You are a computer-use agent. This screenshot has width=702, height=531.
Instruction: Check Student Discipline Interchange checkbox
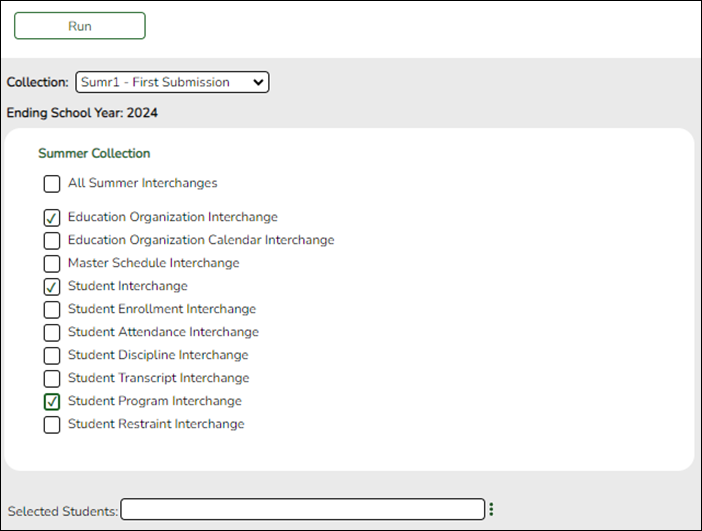pos(52,355)
